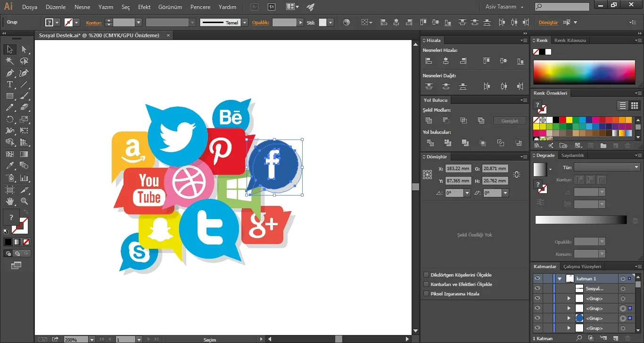Click the gradient slider bar in Degrade
644x343 pixels.
(x=581, y=220)
